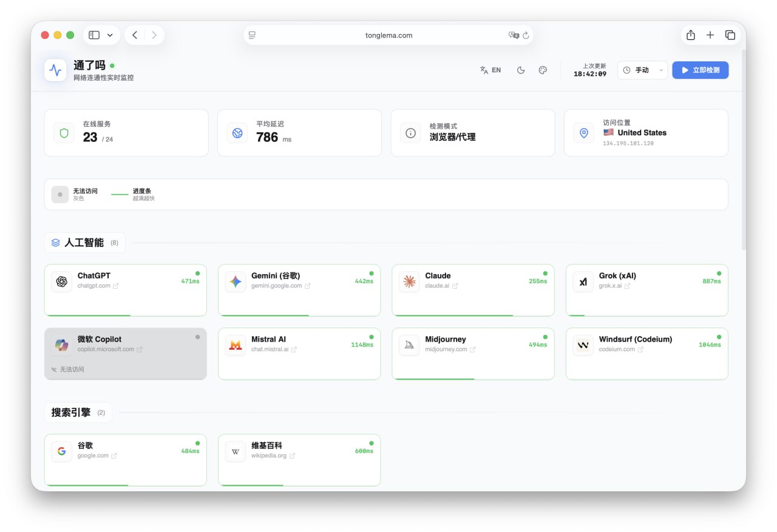Viewport: 777px width, 532px height.
Task: Click the Gemini sparkle icon
Action: (x=236, y=281)
